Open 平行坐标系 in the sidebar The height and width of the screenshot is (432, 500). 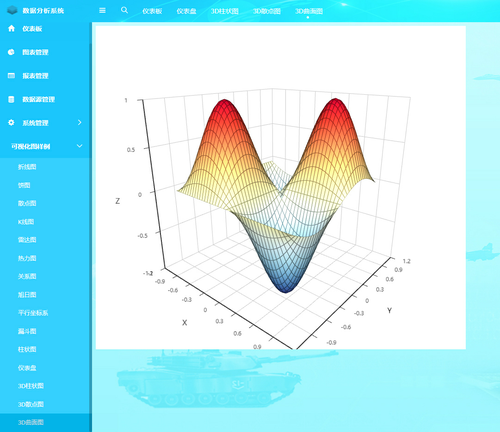(33, 313)
